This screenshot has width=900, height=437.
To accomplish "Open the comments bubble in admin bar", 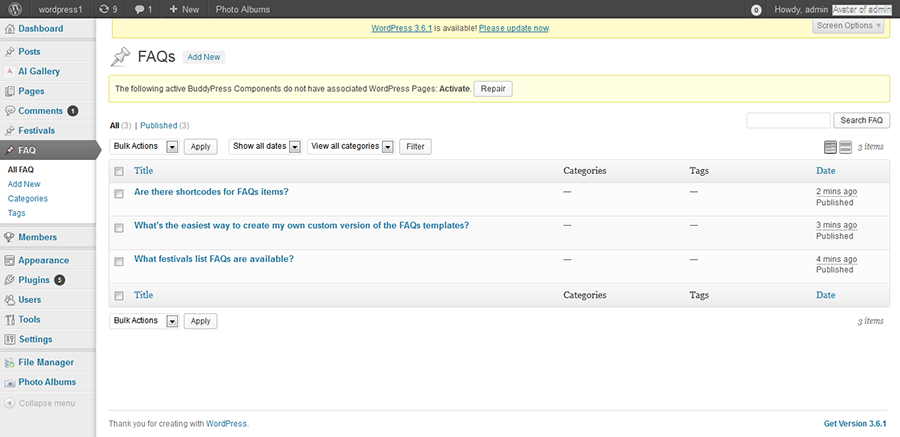I will (143, 9).
